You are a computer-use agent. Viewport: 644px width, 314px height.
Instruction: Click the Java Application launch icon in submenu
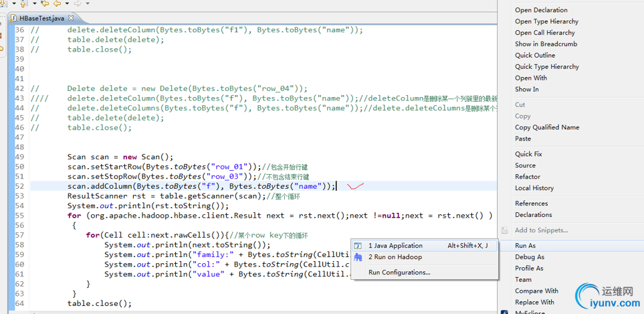tap(358, 246)
